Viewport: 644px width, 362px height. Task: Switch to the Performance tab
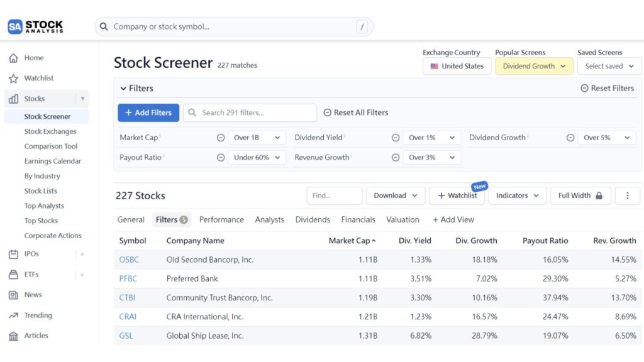[221, 219]
